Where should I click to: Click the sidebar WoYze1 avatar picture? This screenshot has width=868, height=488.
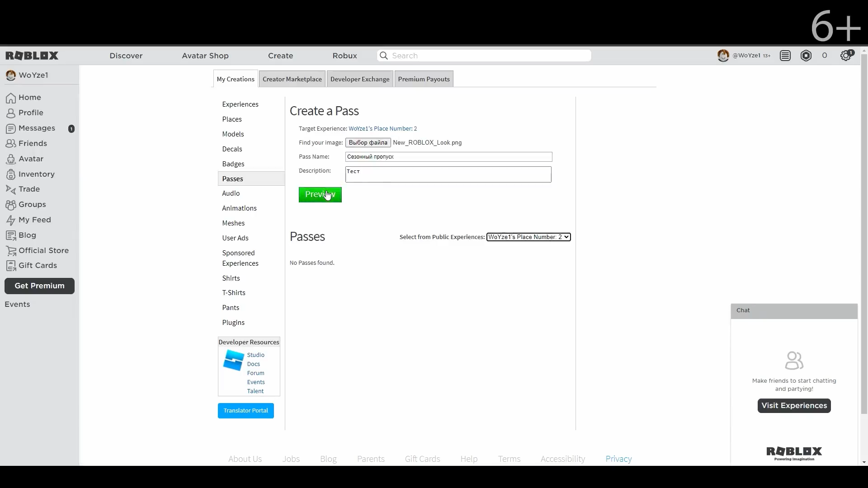coord(11,75)
